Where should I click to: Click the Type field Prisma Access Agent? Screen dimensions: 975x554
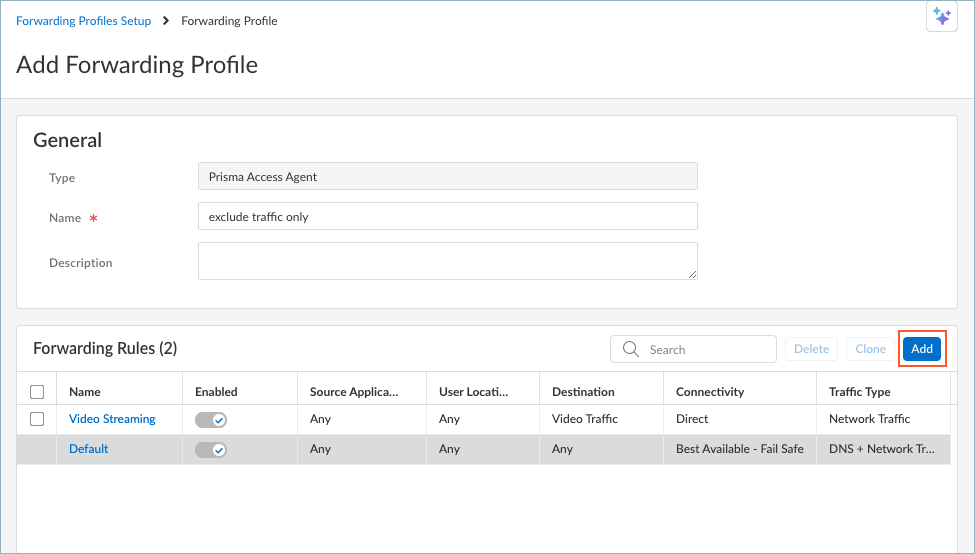(x=447, y=177)
